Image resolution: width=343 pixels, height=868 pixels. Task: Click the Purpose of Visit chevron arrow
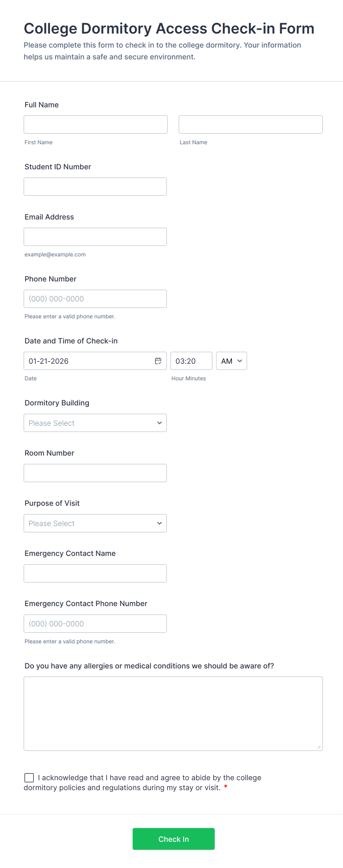pyautogui.click(x=159, y=523)
